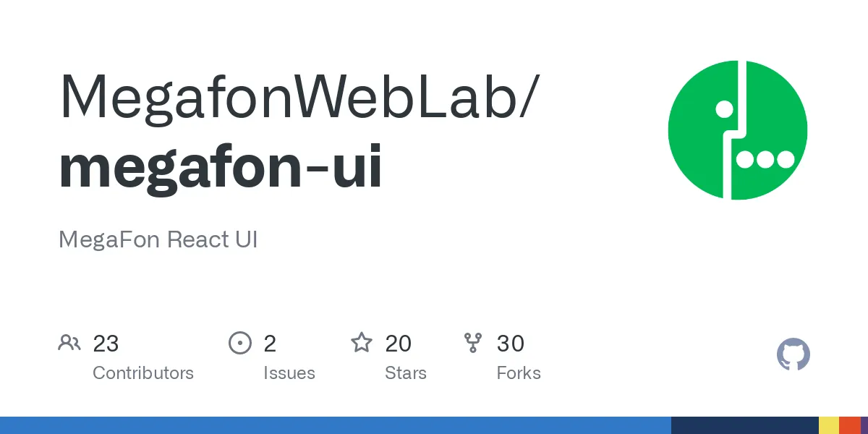
Task: Click the Issues label
Action: point(289,373)
